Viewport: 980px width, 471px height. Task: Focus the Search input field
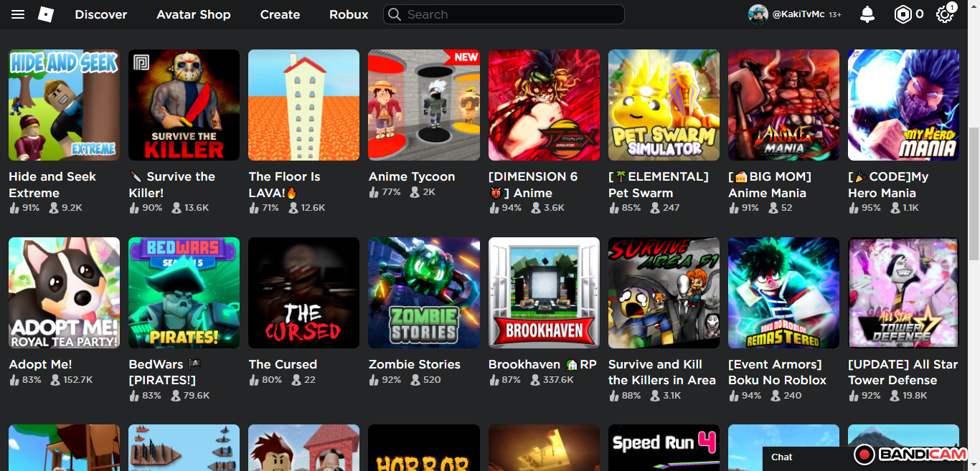coord(509,14)
